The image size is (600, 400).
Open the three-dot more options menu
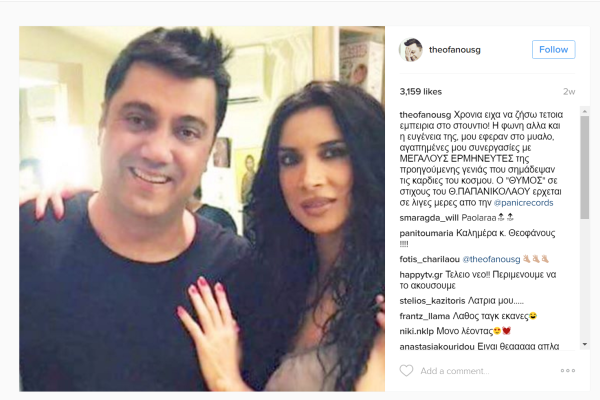(x=567, y=371)
